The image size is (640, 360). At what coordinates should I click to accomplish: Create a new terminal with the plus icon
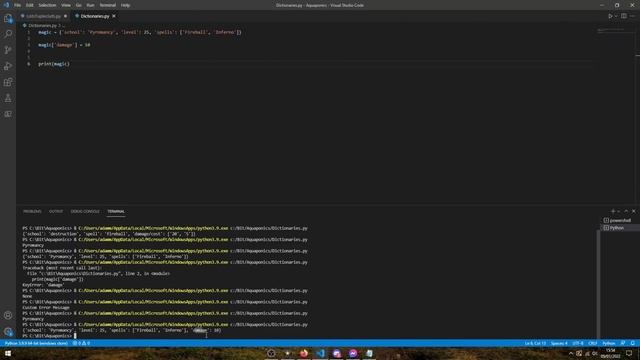613,211
